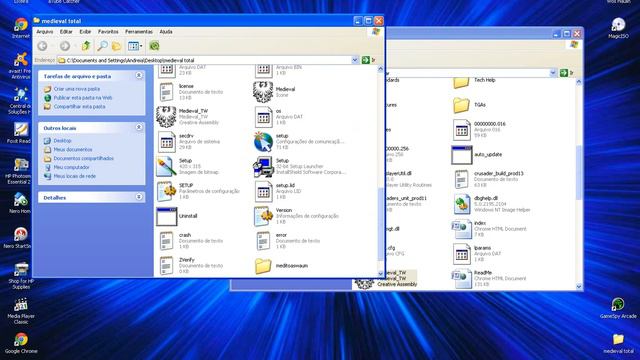Select the meditoaswaum folder

(281, 266)
